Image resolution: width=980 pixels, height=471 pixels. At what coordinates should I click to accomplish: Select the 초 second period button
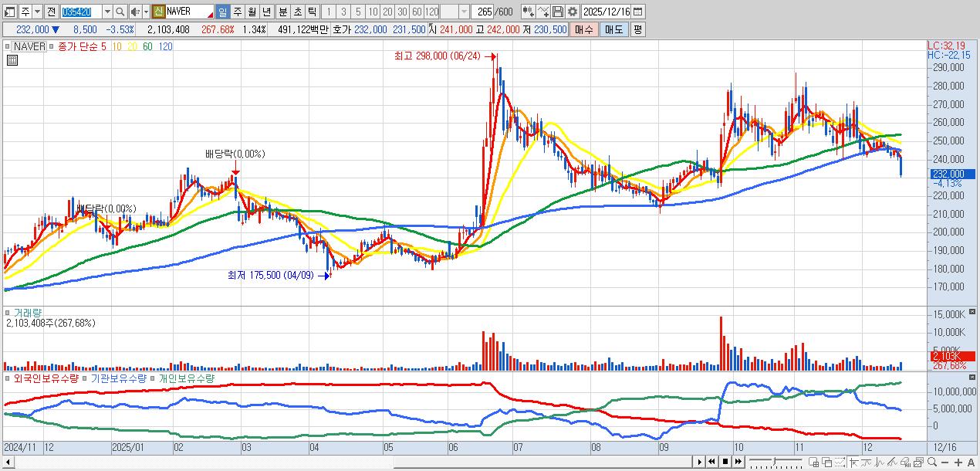pyautogui.click(x=297, y=12)
